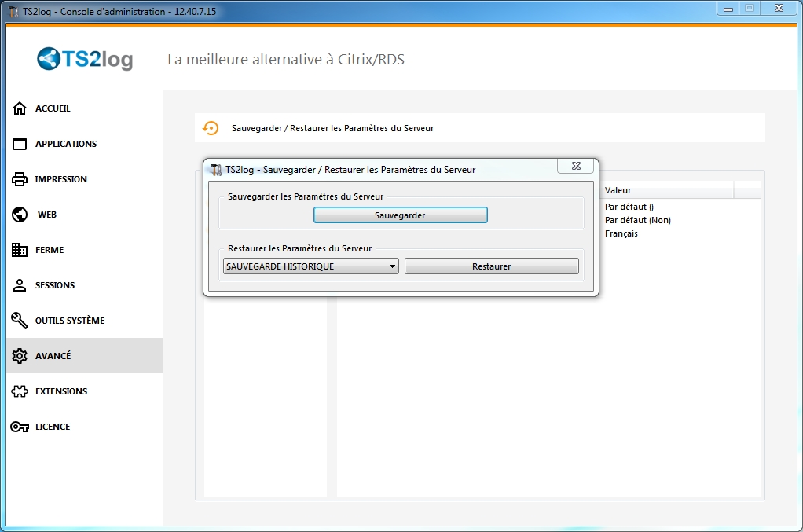This screenshot has width=803, height=532.
Task: Select the 'Par défaut ()' value
Action: (x=629, y=207)
